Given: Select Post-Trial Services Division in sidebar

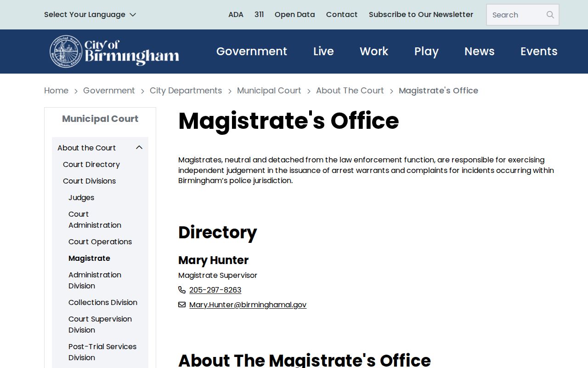Looking at the screenshot, I should [102, 352].
